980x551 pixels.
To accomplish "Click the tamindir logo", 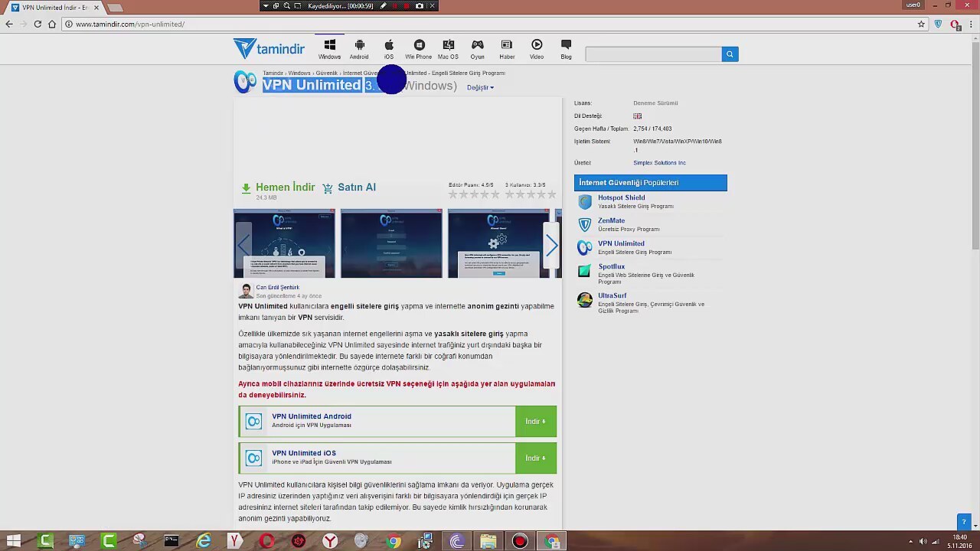I will [x=269, y=49].
